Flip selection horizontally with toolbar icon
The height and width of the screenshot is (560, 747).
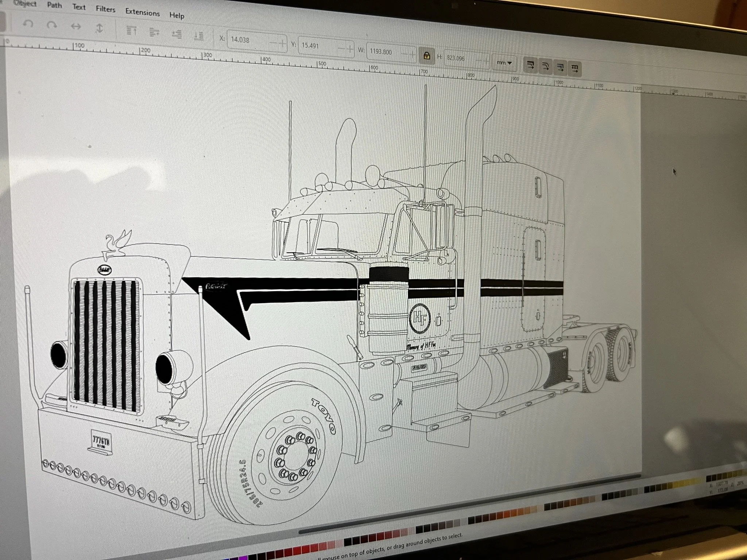[76, 27]
